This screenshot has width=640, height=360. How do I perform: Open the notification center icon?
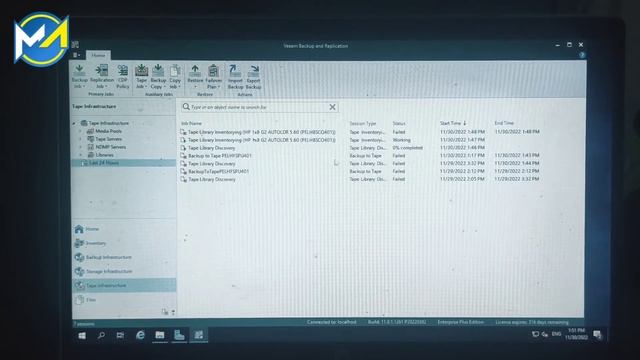597,335
